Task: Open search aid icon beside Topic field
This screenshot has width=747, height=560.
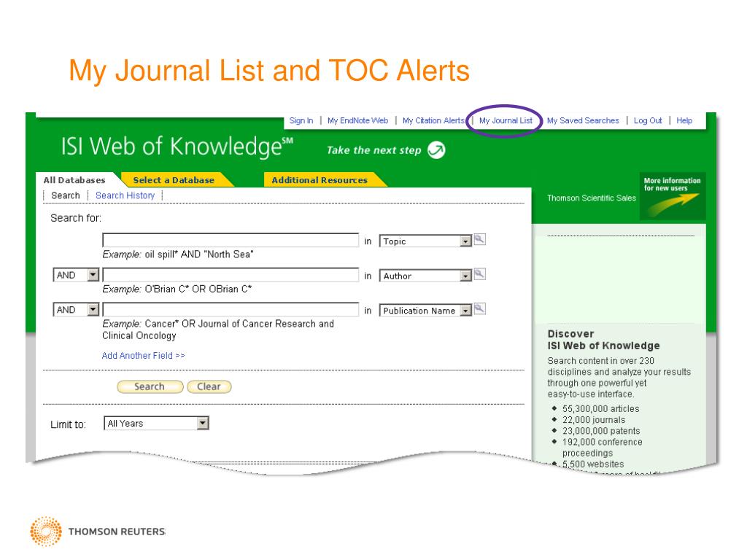Action: pyautogui.click(x=479, y=239)
